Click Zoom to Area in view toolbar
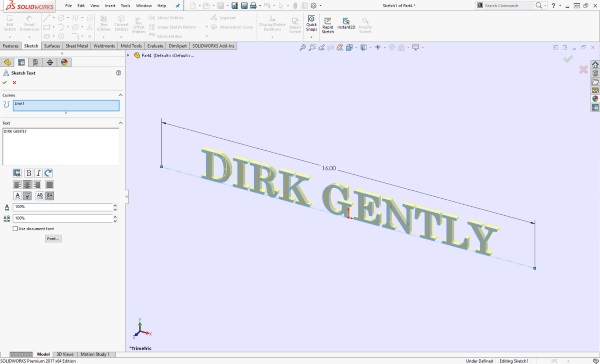Image resolution: width=600 pixels, height=364 pixels. pyautogui.click(x=312, y=47)
